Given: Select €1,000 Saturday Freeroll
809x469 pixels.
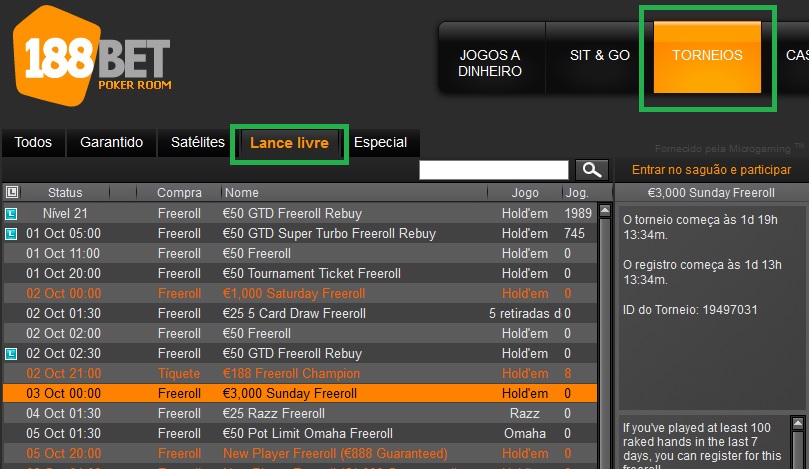Looking at the screenshot, I should [300, 294].
